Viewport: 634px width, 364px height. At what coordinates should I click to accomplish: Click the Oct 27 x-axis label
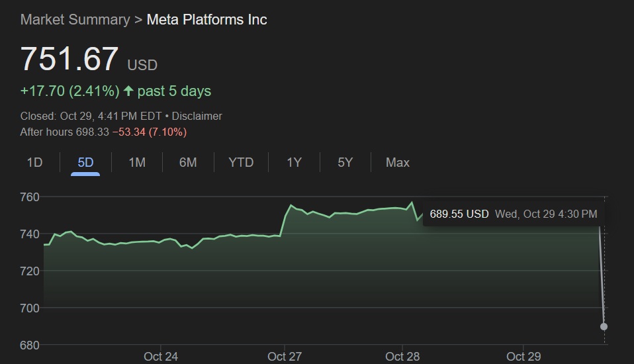coord(285,356)
